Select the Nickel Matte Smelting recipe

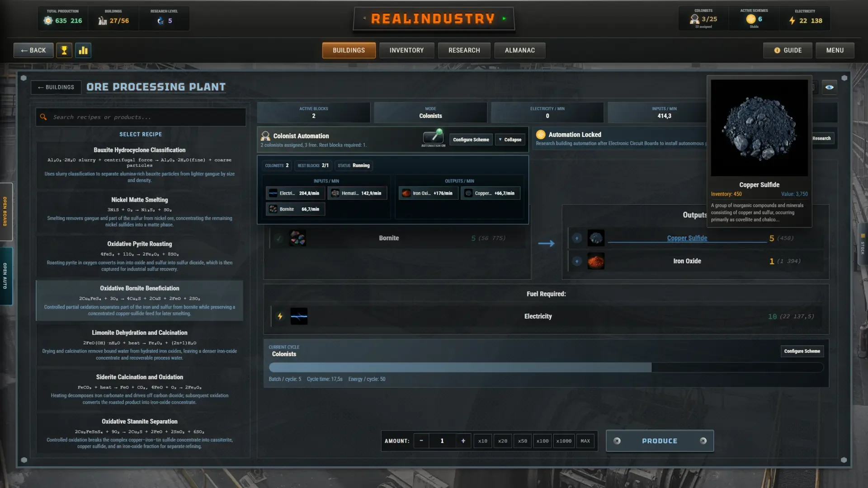click(x=140, y=212)
